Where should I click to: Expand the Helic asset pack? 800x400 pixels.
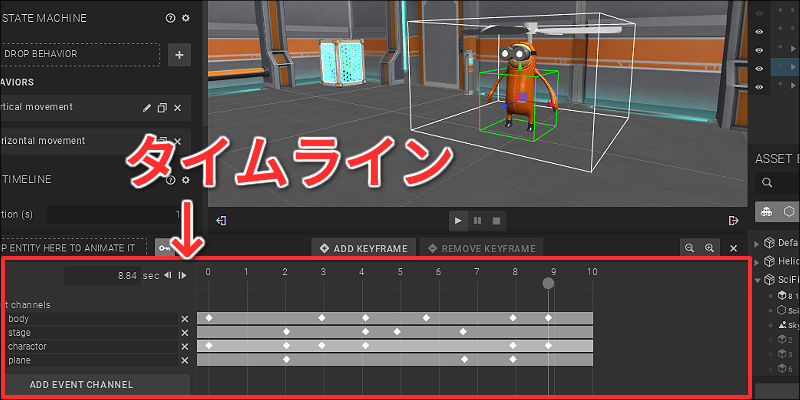point(757,262)
